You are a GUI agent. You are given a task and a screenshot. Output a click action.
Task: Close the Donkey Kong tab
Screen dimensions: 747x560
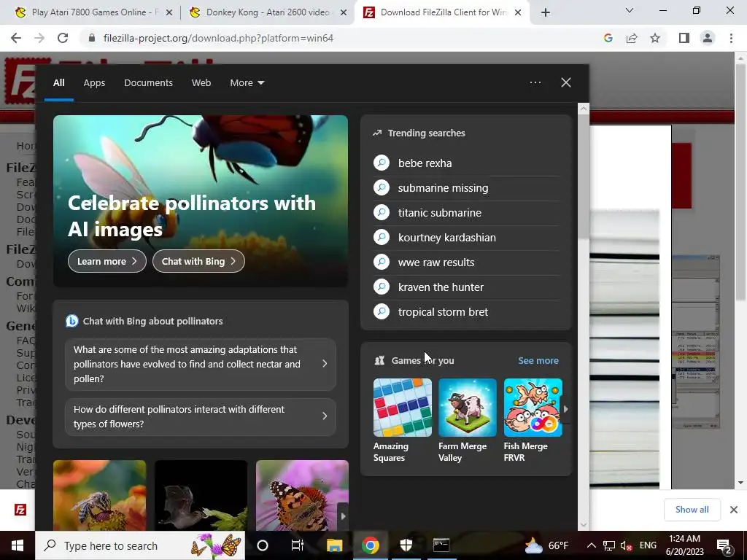click(343, 13)
